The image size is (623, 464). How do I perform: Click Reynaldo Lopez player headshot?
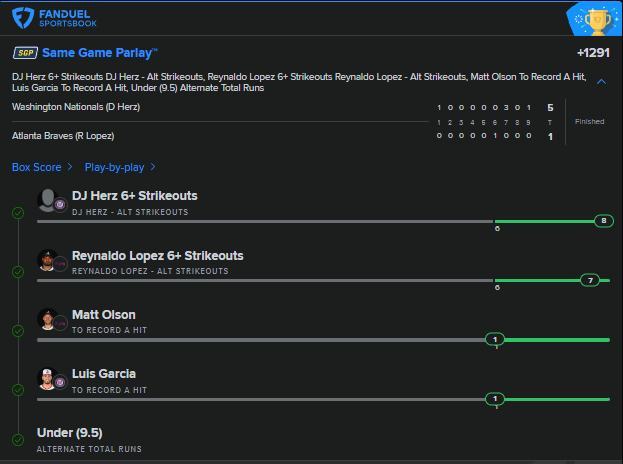click(47, 260)
